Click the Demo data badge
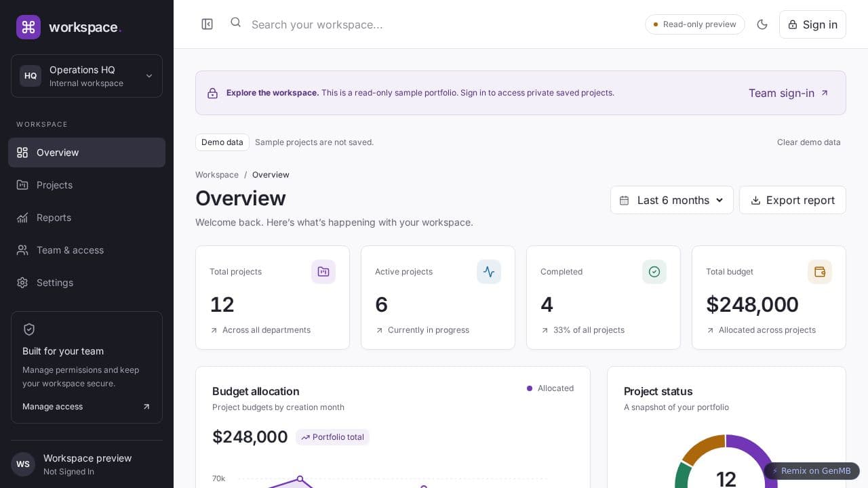The height and width of the screenshot is (488, 868). 222,142
